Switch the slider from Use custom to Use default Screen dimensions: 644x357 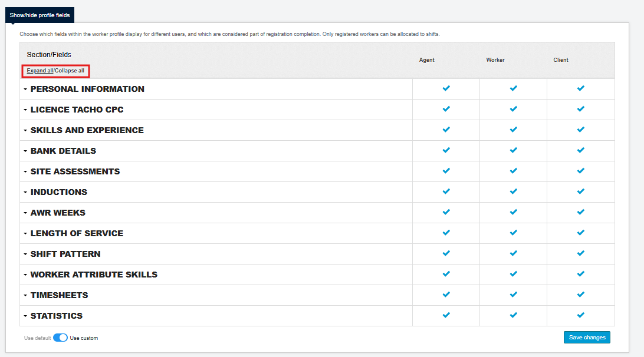point(60,338)
